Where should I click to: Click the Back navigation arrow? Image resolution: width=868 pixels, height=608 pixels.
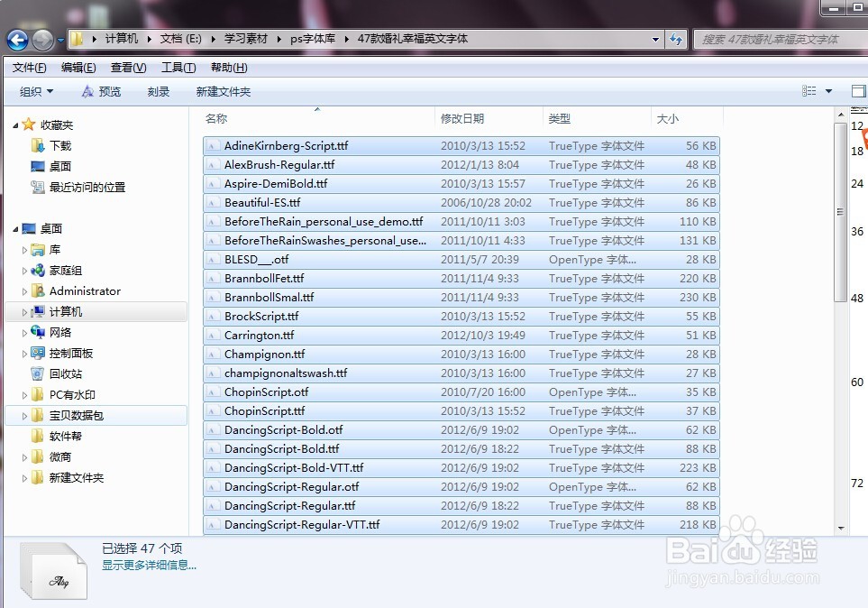point(18,39)
